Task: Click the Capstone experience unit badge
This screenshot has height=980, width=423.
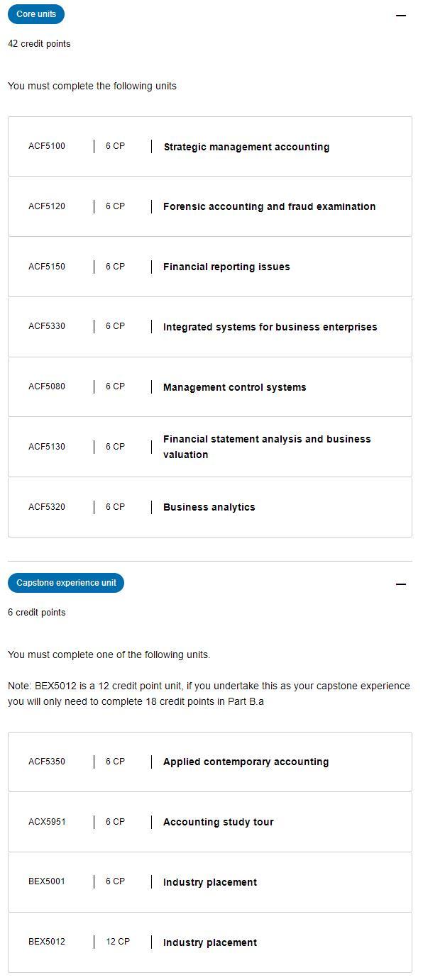Action: pos(66,583)
